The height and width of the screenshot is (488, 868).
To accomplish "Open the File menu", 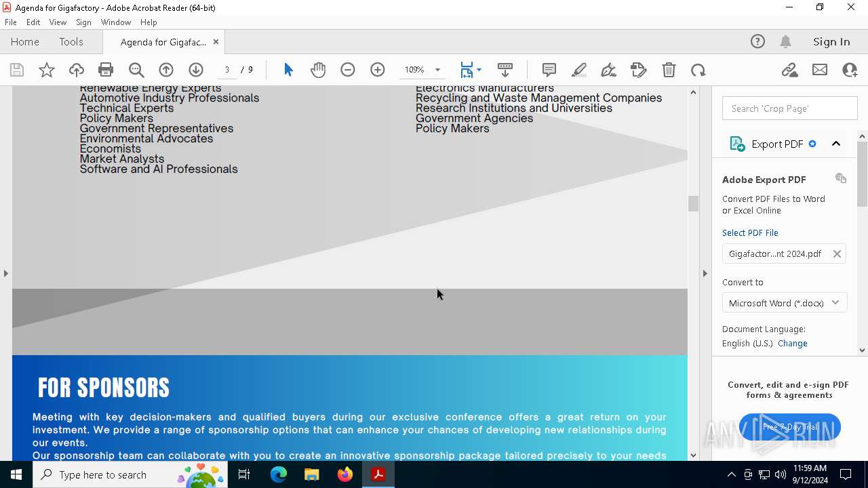I will point(11,22).
